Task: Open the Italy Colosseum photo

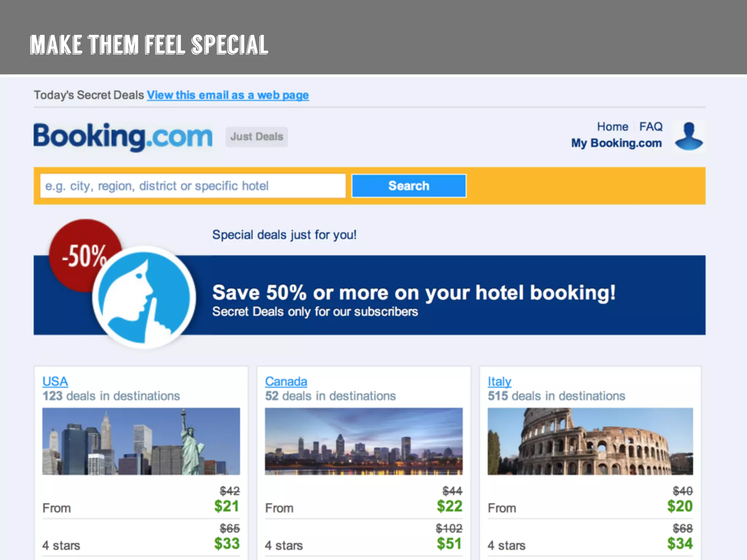Action: click(x=590, y=441)
